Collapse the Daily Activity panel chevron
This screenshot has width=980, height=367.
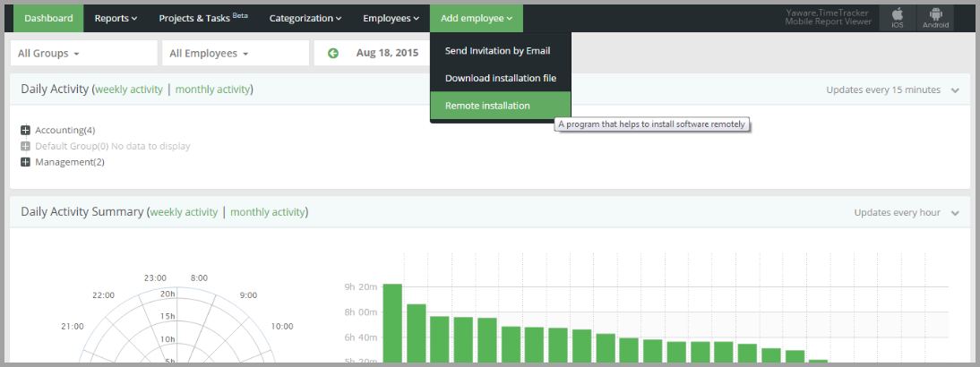pos(955,90)
